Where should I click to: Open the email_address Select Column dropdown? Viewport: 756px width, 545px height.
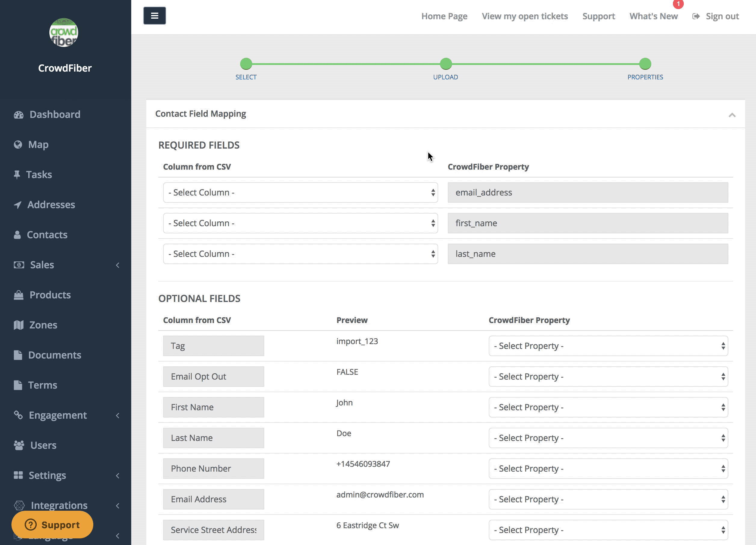[x=300, y=192]
